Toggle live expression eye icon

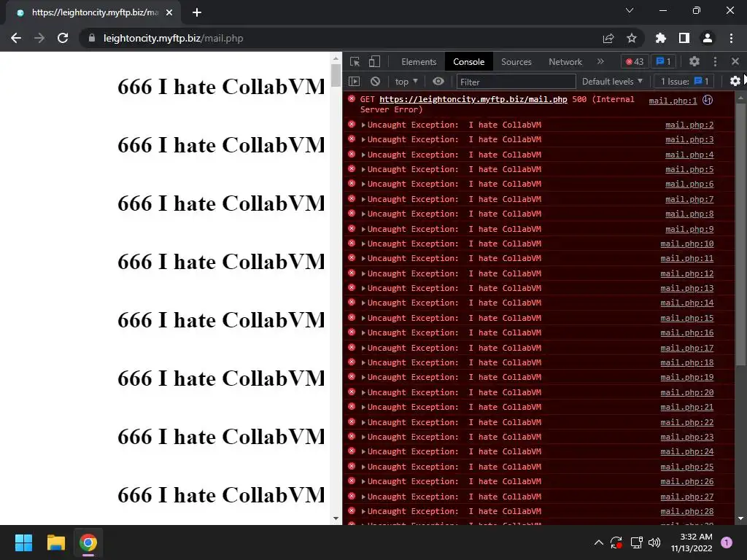438,82
